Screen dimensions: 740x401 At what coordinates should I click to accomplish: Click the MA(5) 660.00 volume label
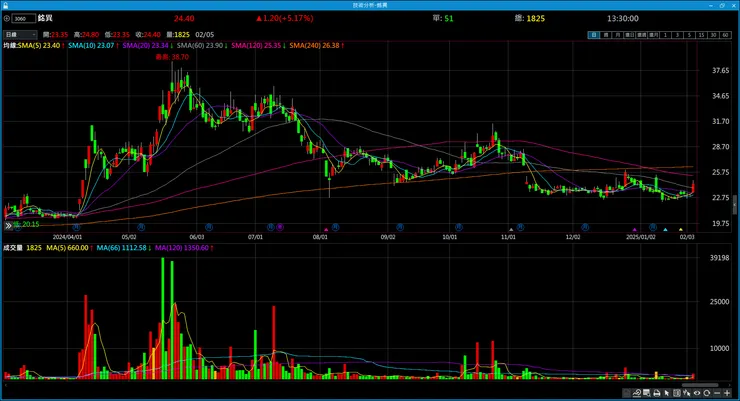(69, 248)
